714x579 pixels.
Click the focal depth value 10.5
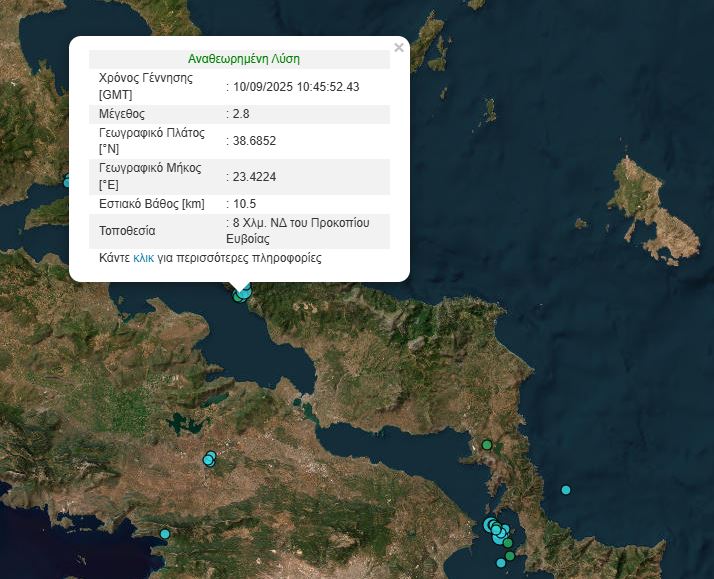[x=247, y=204]
